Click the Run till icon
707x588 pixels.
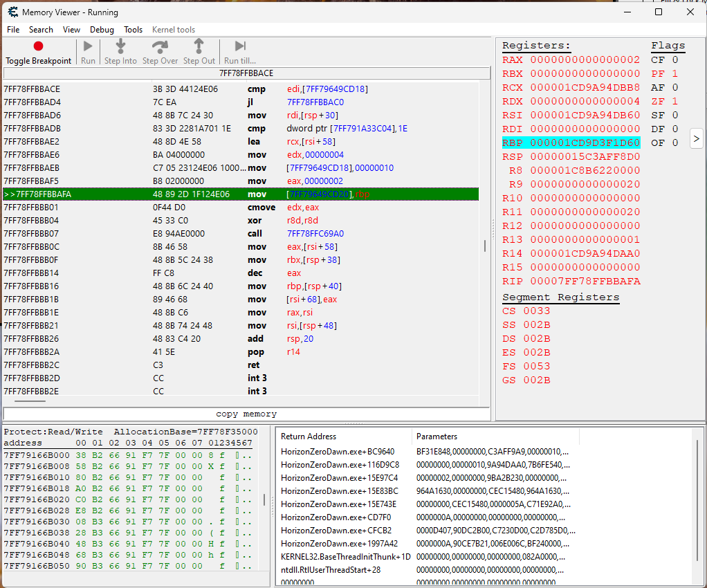pyautogui.click(x=240, y=46)
